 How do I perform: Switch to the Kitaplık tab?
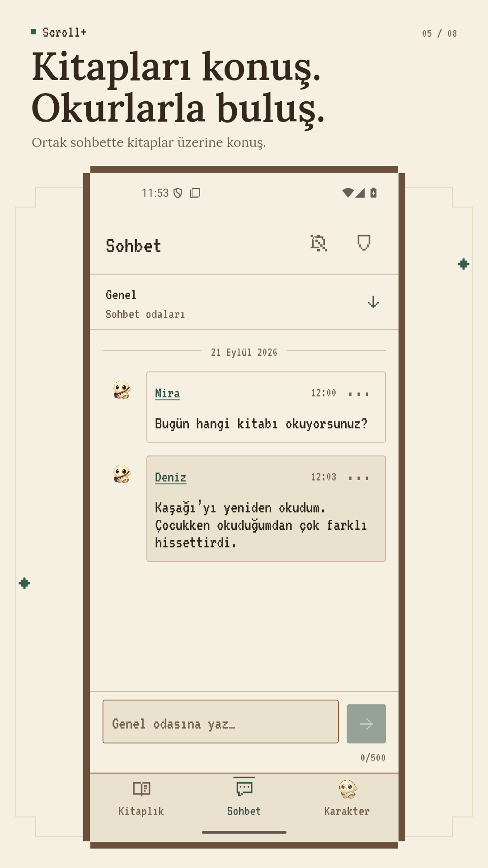141,799
